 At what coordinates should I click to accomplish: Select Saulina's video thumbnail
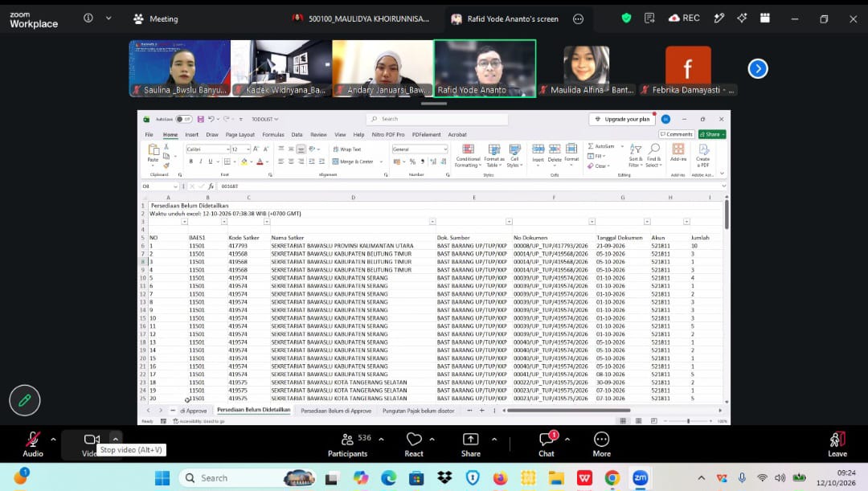[x=179, y=68]
